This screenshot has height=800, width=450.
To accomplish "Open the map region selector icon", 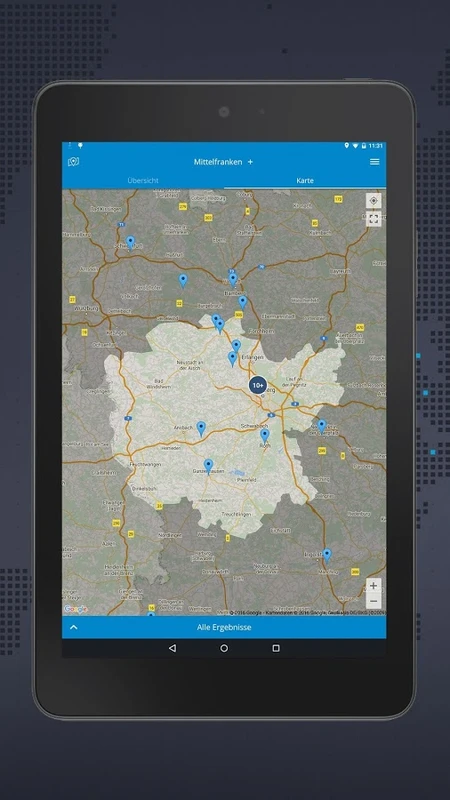I will 73,162.
